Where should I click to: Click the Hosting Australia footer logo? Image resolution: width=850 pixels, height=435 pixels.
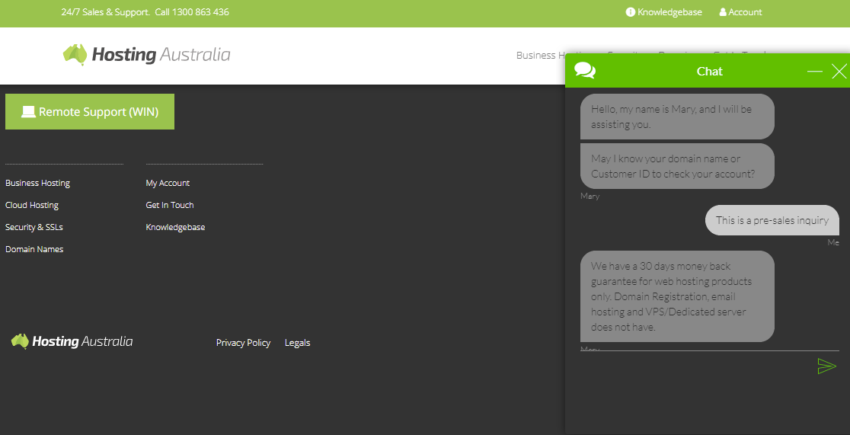(x=72, y=341)
